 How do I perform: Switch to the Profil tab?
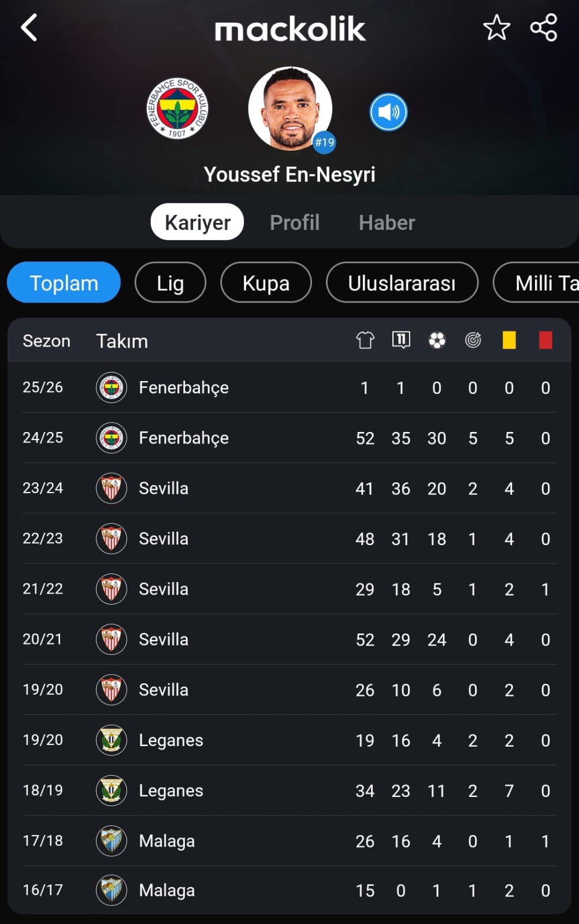[295, 222]
